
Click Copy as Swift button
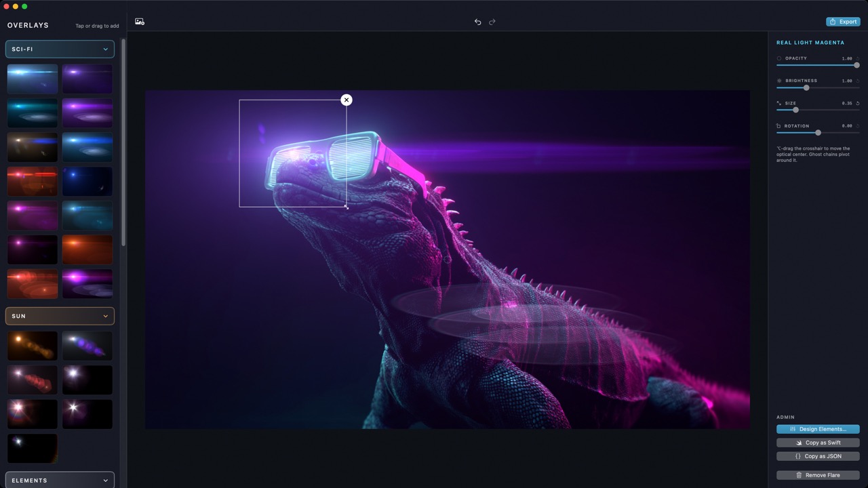[x=818, y=443]
